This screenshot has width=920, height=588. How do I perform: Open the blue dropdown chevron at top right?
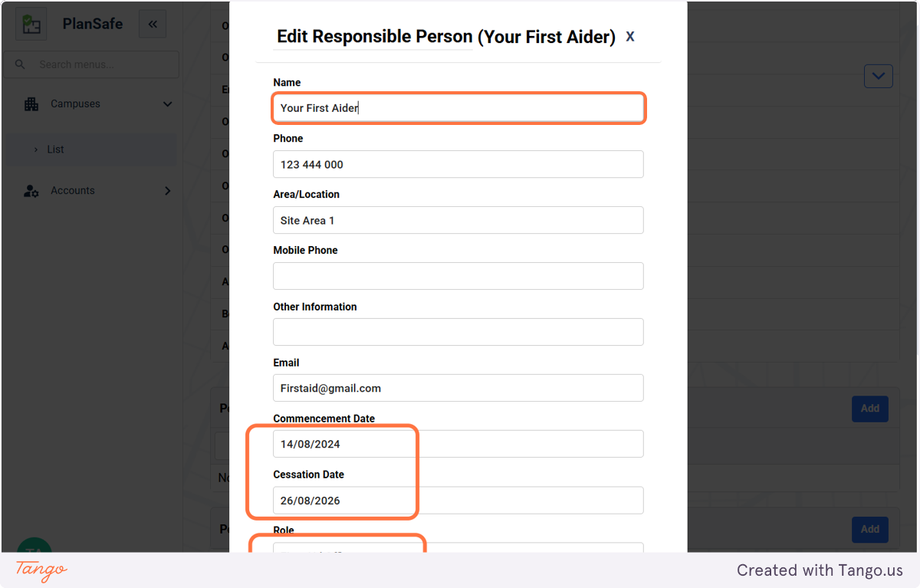pyautogui.click(x=879, y=76)
